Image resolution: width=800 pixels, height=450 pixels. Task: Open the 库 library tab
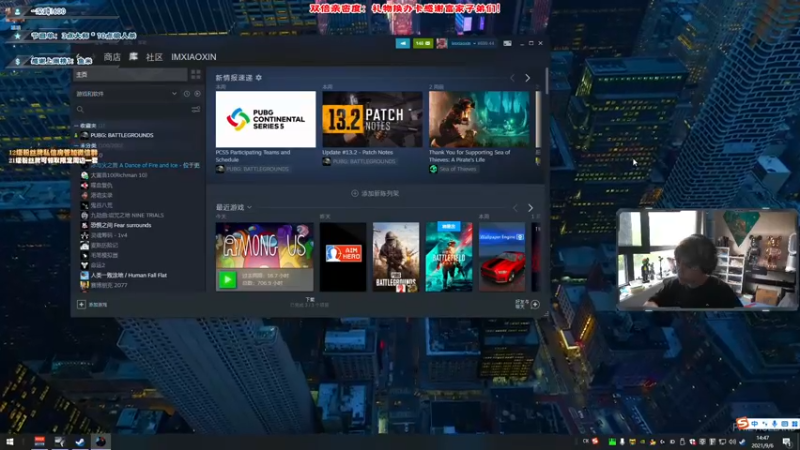click(x=133, y=57)
